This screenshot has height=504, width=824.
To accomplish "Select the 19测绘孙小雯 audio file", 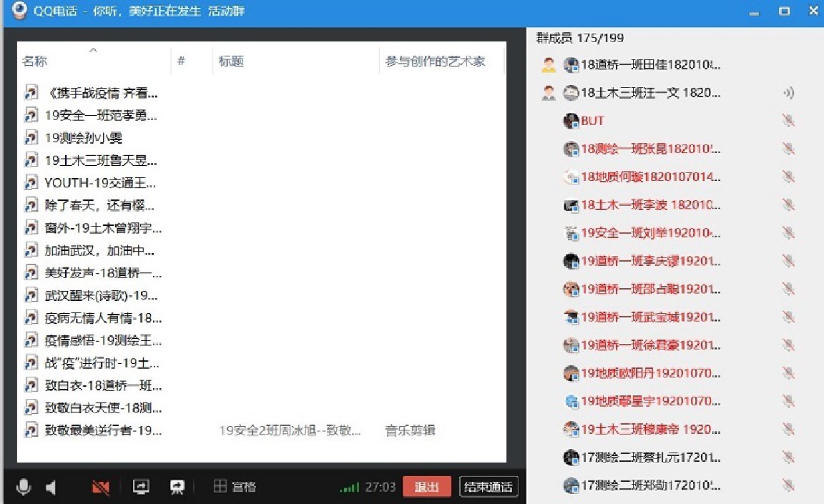I will [83, 138].
